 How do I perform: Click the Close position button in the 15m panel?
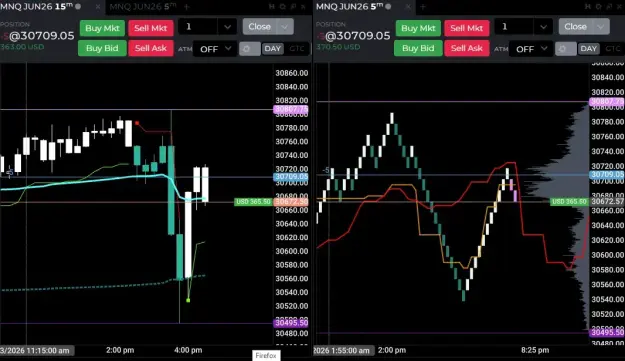[x=259, y=27]
